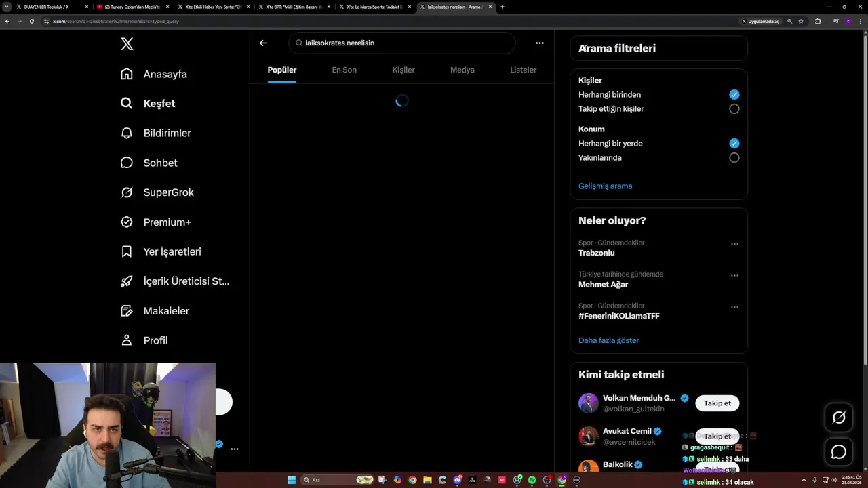Open Windows Start button

coord(292,480)
